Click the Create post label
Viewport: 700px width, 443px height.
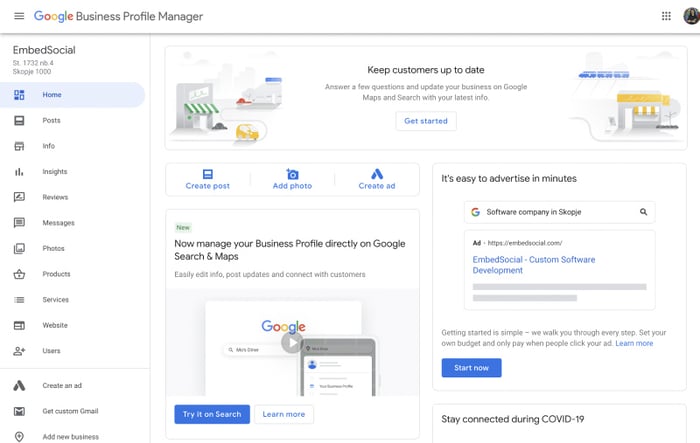[x=208, y=186]
